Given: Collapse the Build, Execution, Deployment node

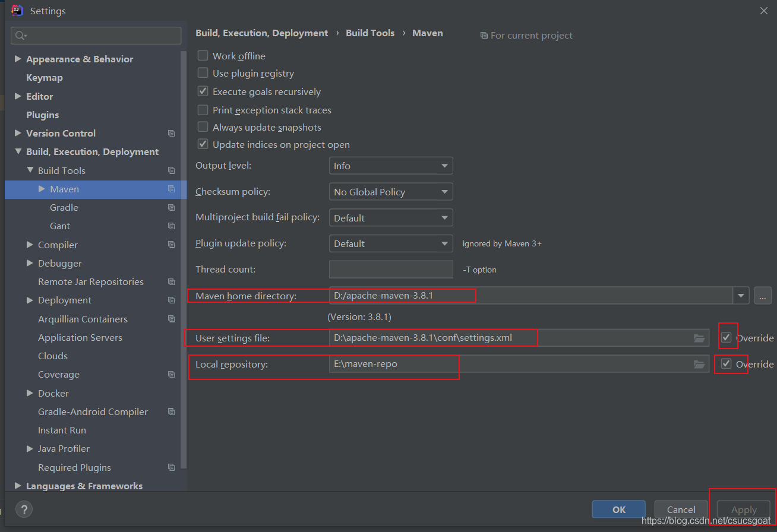Looking at the screenshot, I should click(18, 152).
